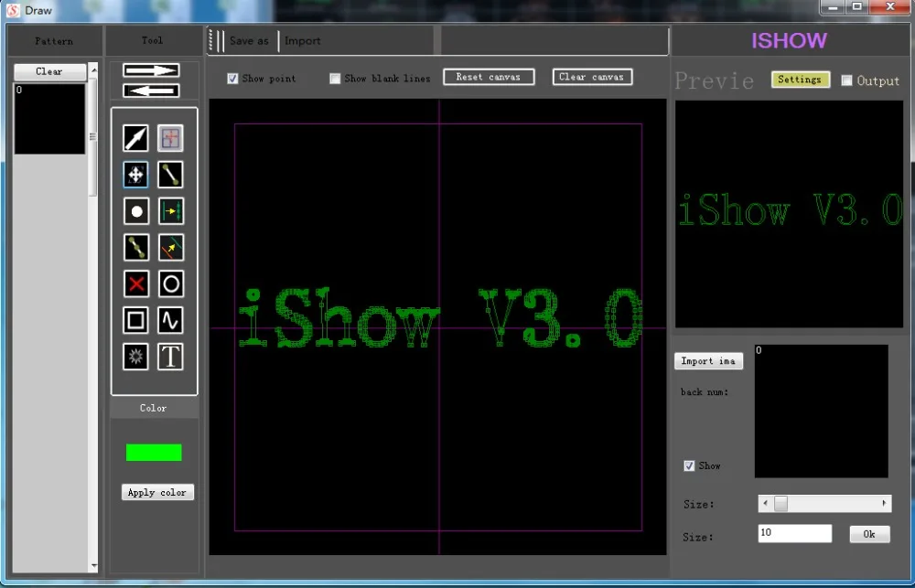Click the right arrow button above the tools

click(151, 70)
